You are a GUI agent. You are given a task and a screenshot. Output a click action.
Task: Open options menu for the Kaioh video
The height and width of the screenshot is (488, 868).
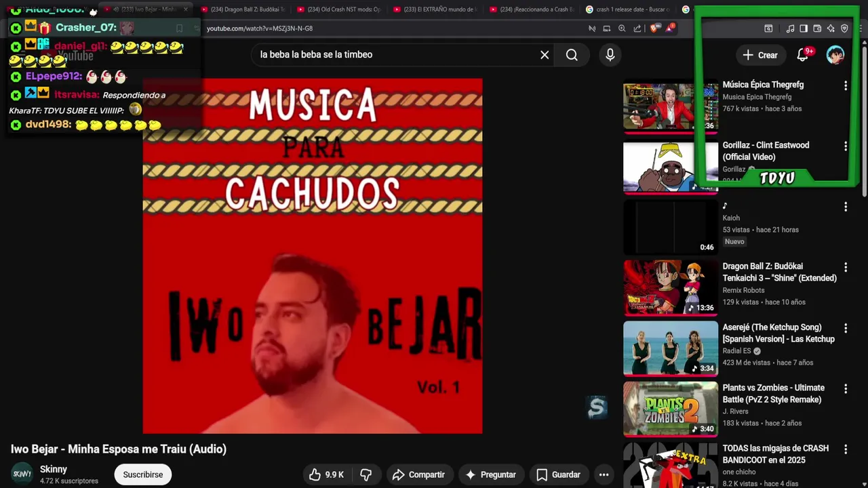tap(845, 207)
